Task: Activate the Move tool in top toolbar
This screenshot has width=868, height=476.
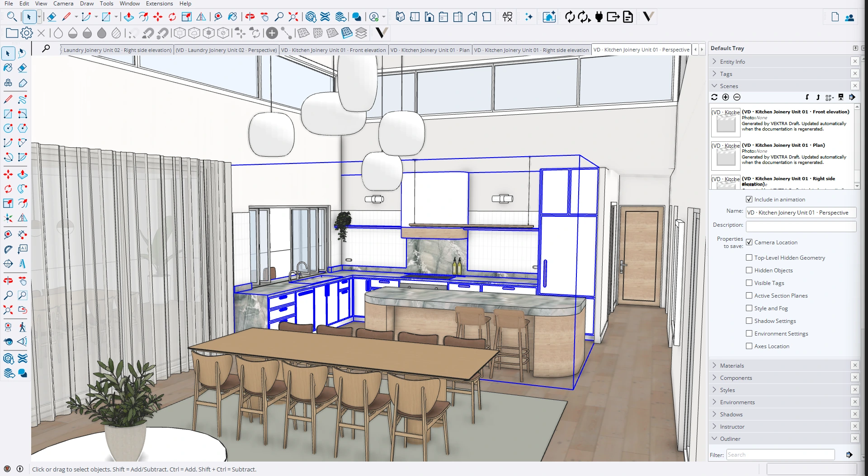Action: click(x=158, y=17)
